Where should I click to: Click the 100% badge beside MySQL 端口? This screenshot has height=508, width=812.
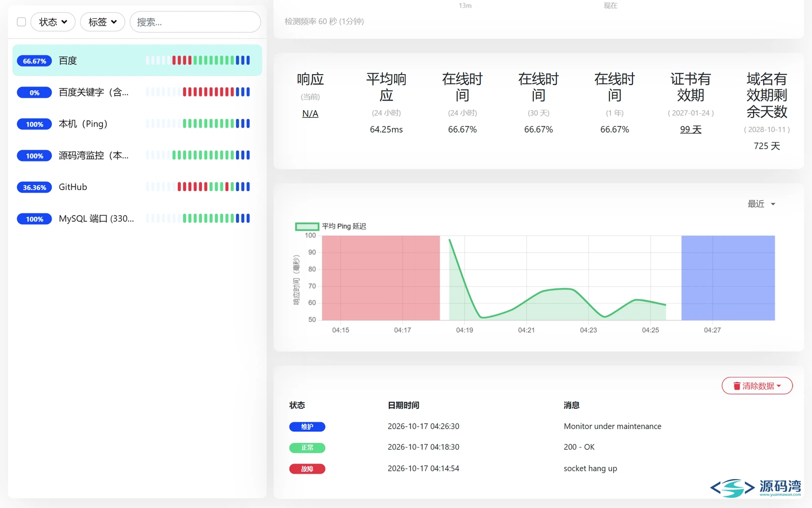35,219
